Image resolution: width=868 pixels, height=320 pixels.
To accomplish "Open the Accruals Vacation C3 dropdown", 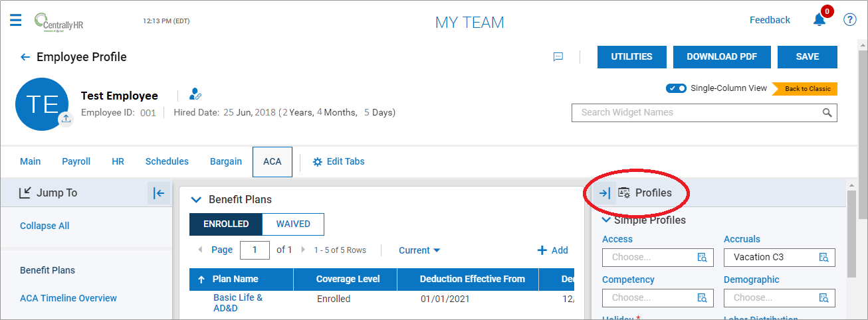I will [779, 258].
